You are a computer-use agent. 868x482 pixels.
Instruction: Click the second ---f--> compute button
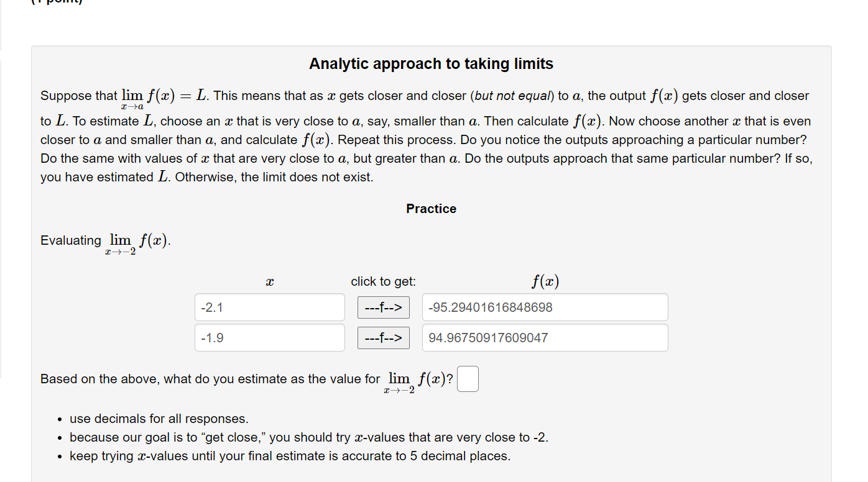383,337
